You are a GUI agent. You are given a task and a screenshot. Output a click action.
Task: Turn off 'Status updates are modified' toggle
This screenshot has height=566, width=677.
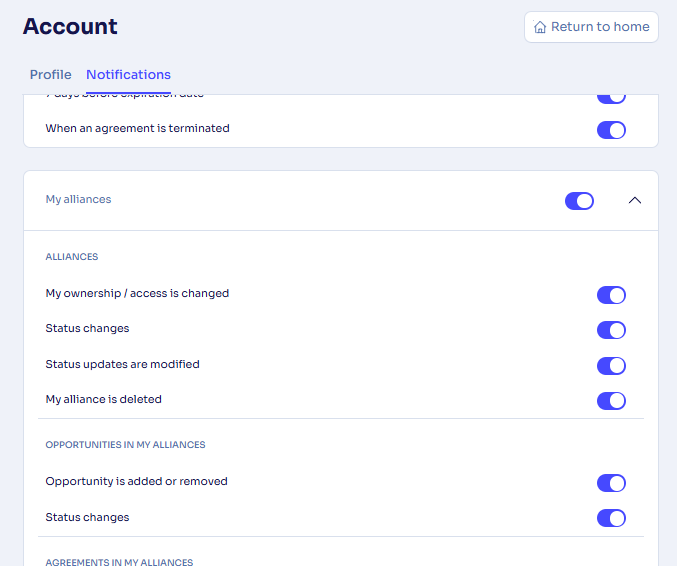pos(611,366)
